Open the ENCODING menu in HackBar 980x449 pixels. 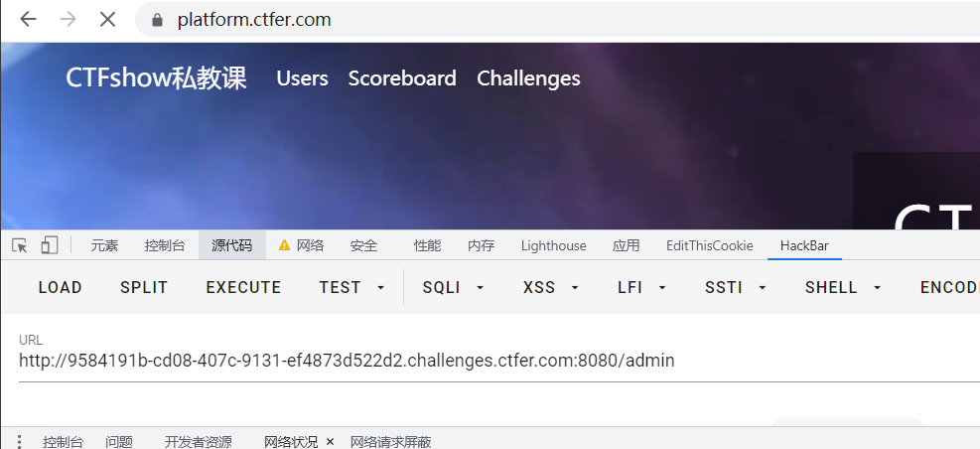(x=949, y=287)
